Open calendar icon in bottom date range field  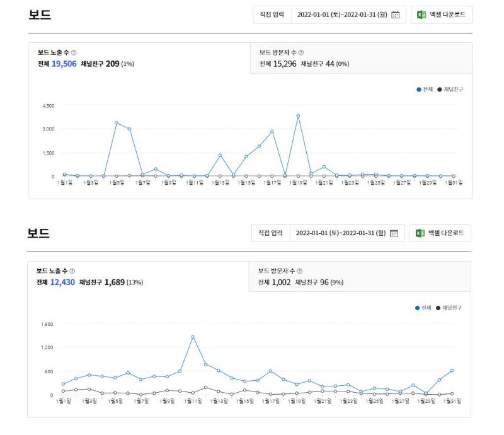(394, 233)
